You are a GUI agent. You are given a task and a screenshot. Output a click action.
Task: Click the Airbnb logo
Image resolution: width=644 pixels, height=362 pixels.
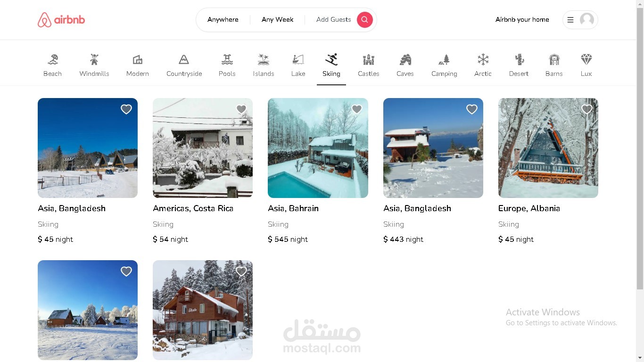pos(61,20)
